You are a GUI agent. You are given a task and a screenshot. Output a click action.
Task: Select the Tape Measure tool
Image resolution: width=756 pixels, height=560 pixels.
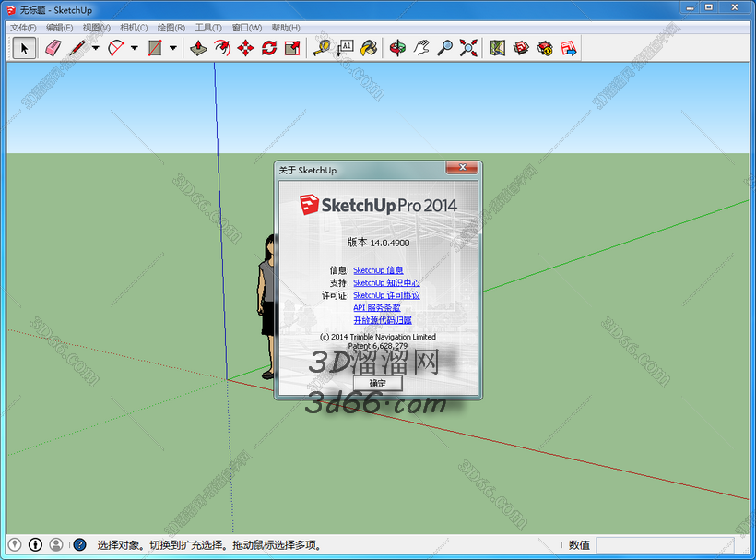tap(322, 48)
